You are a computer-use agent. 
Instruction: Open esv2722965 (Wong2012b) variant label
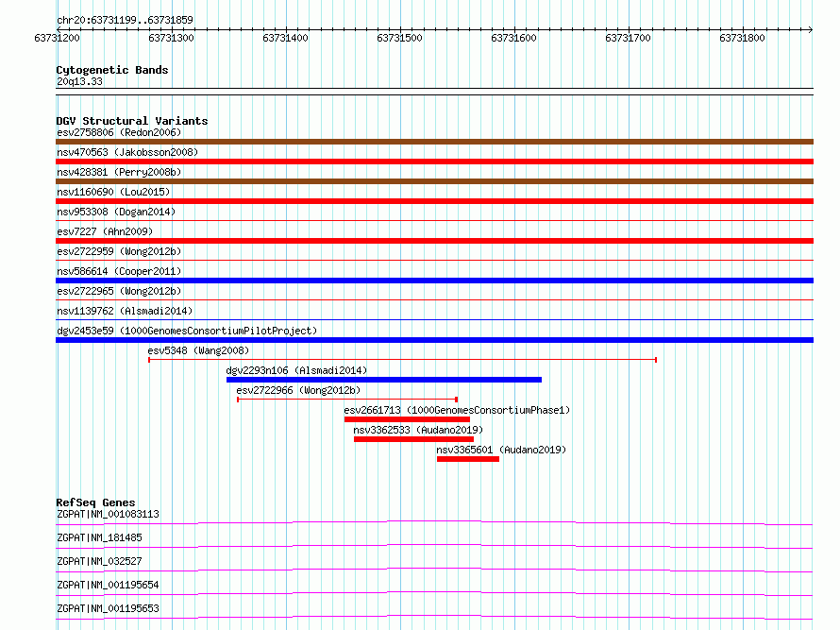click(x=119, y=291)
